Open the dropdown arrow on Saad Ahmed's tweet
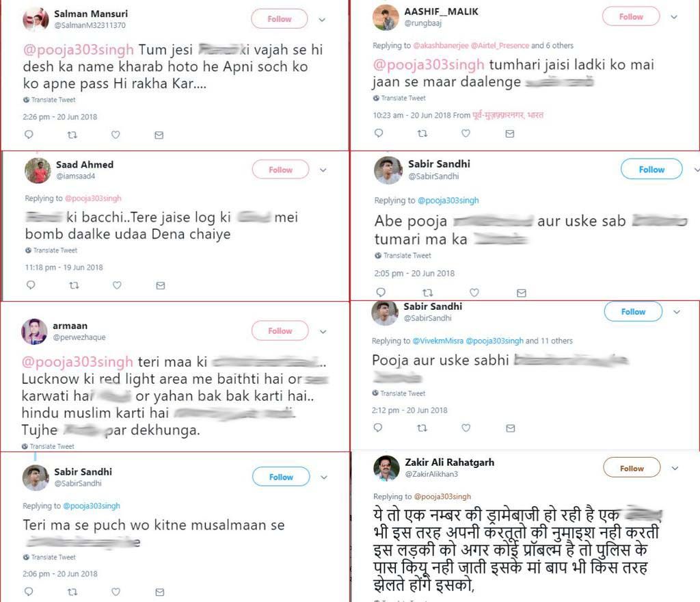The image size is (700, 602). (x=323, y=170)
